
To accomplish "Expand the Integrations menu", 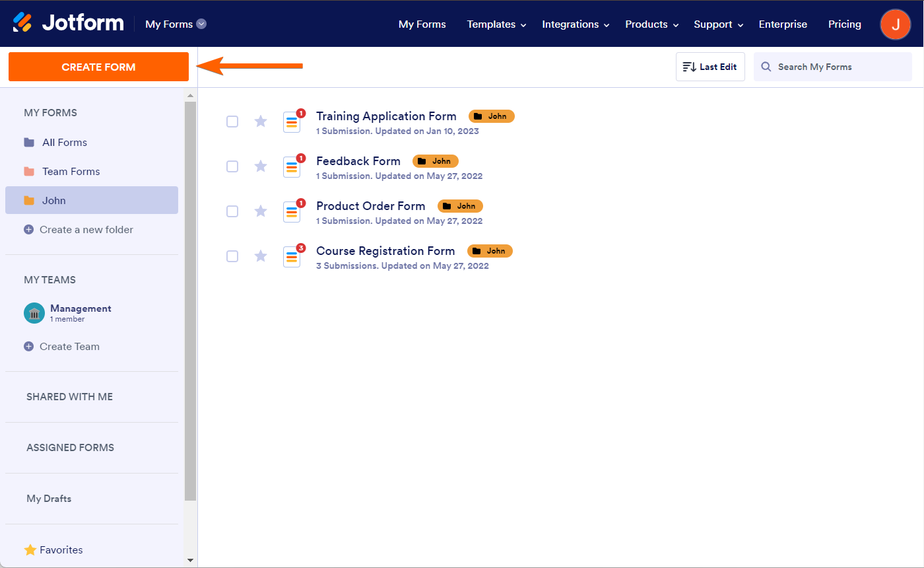I will tap(576, 24).
